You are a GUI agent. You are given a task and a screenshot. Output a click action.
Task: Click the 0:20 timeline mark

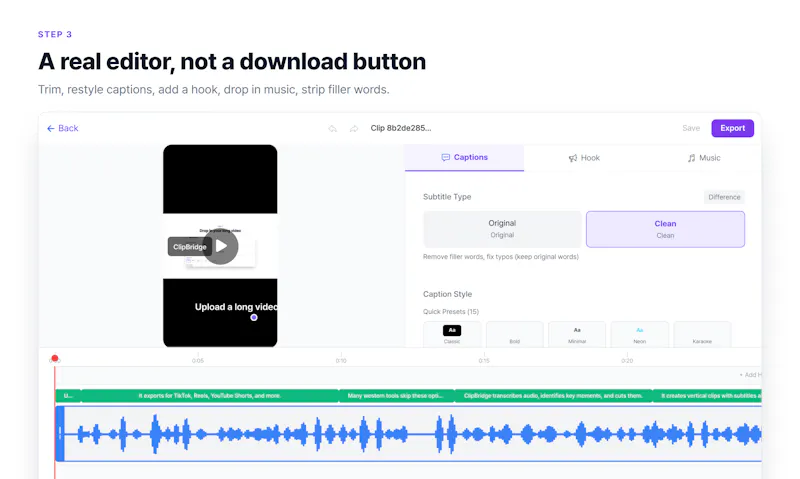click(x=627, y=360)
